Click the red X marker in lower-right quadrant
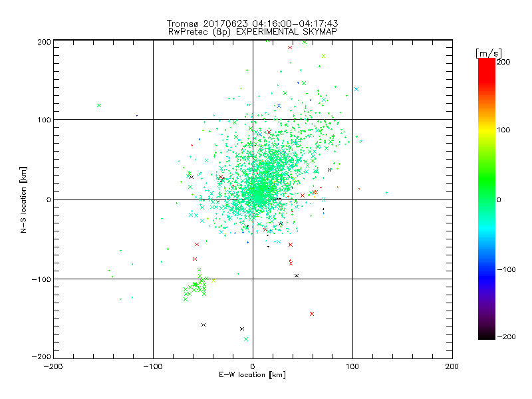This screenshot has width=532, height=399. click(312, 314)
